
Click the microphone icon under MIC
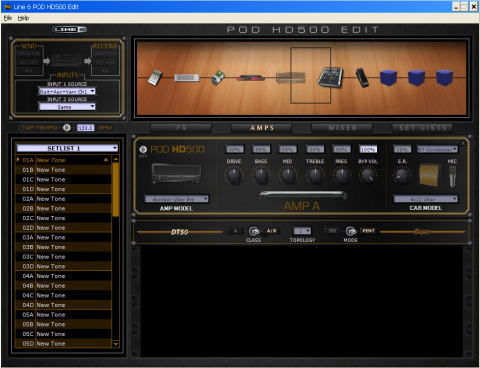pyautogui.click(x=452, y=176)
